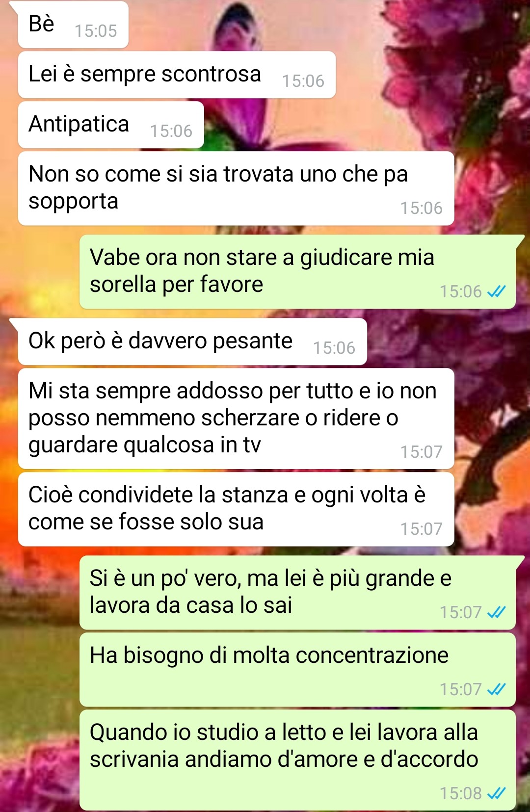
Task: Select 'Mi sta sempre addosso per tutto' message
Action: (x=236, y=419)
